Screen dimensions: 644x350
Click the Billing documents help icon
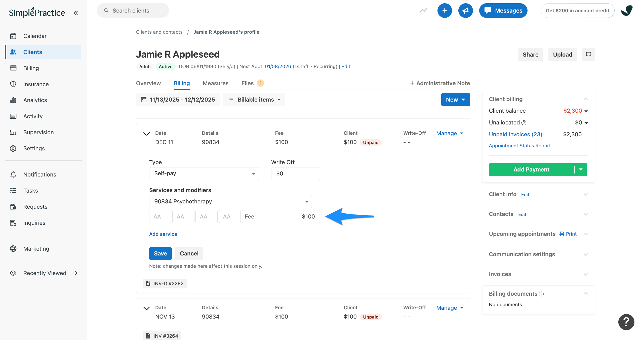click(541, 294)
